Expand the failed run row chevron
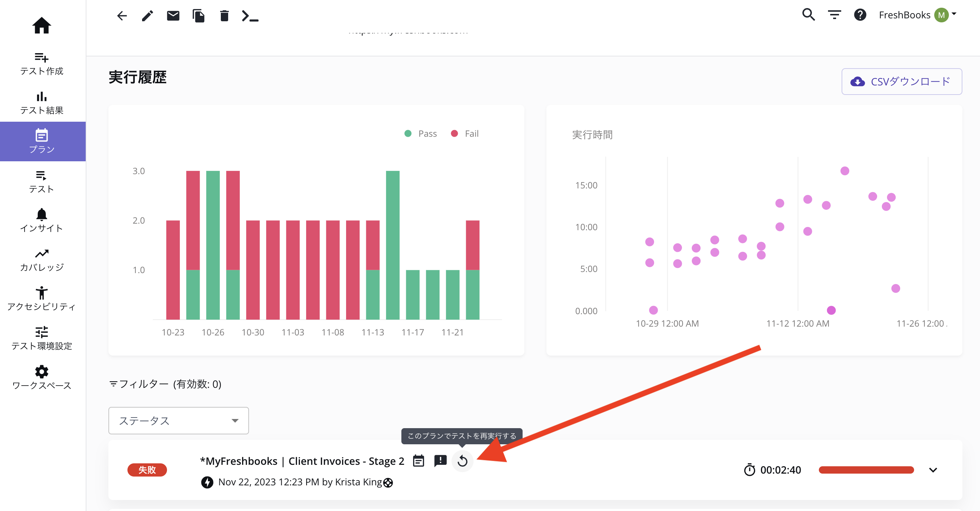Screen dimensions: 980x511 (933, 470)
